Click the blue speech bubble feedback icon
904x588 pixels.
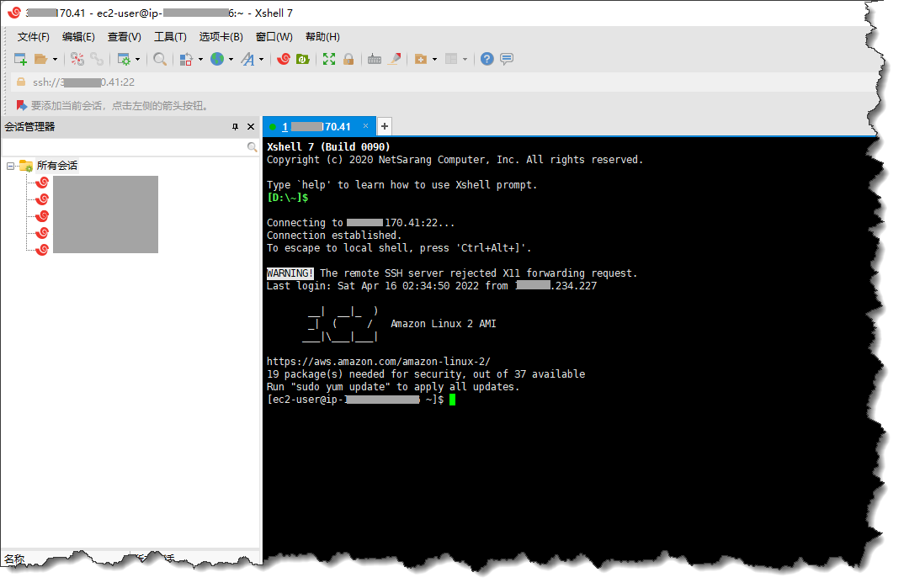tap(507, 59)
